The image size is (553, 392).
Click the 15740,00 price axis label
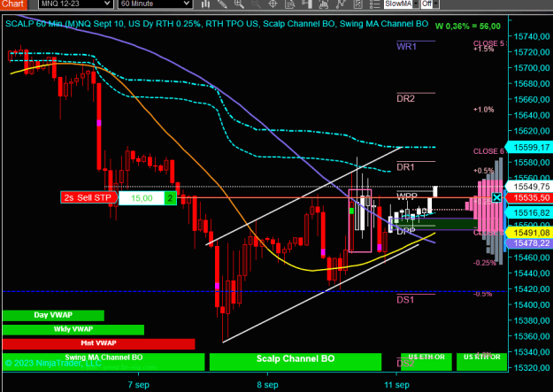pyautogui.click(x=532, y=36)
